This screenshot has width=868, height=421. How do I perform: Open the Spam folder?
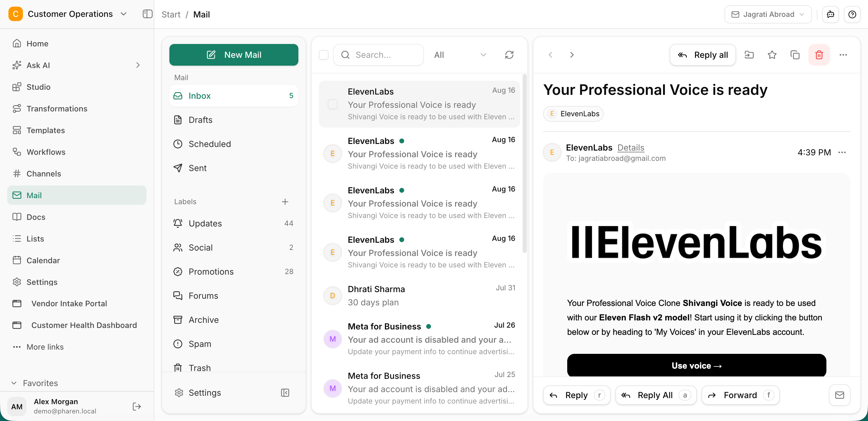click(x=234, y=344)
